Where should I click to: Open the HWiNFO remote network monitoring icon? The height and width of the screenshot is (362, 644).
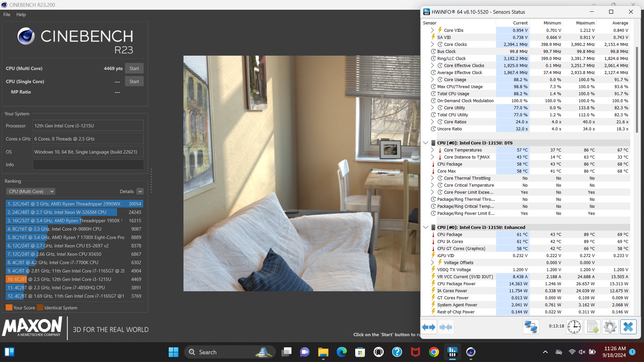(531, 327)
